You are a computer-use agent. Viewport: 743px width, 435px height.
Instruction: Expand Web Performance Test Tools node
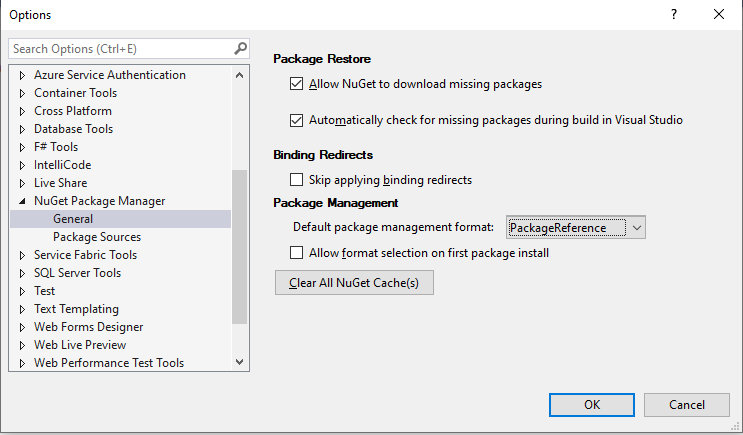click(x=22, y=363)
